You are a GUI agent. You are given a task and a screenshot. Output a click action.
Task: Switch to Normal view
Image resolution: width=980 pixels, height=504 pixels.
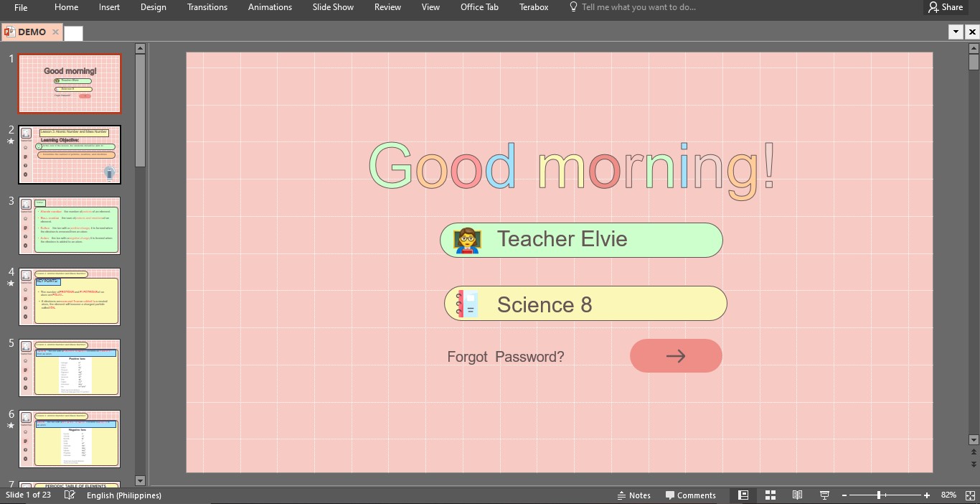743,495
